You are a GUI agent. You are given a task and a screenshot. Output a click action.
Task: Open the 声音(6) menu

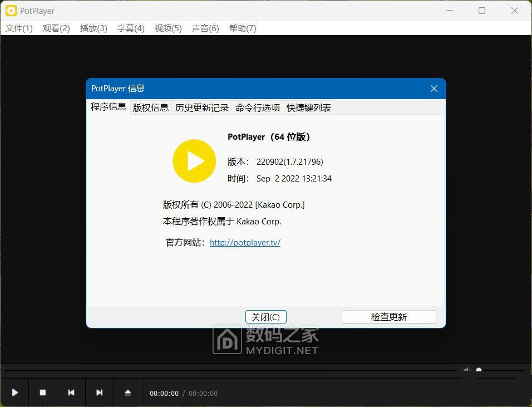point(205,28)
